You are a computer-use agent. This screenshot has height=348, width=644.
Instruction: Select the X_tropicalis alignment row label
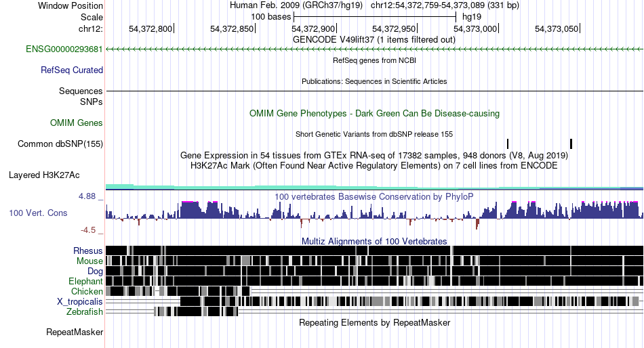pos(80,302)
